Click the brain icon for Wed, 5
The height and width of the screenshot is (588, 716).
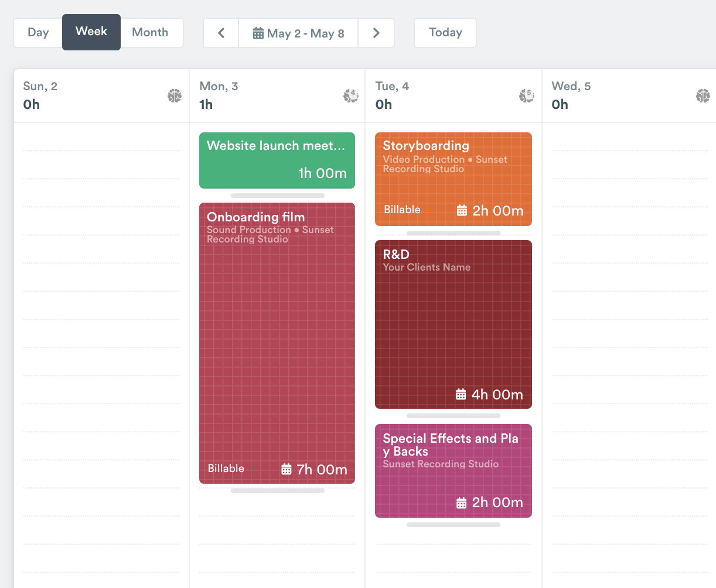tap(703, 96)
